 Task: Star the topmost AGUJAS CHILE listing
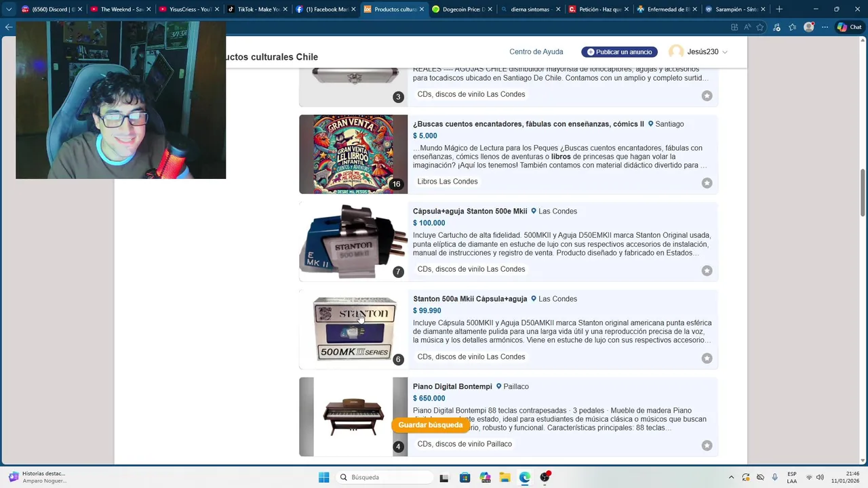(707, 96)
